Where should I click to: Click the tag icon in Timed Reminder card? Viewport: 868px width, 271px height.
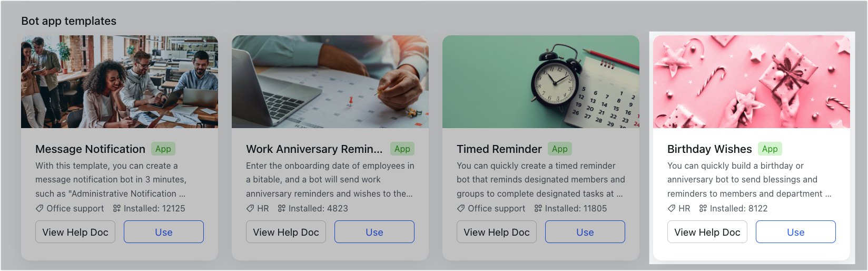[461, 208]
